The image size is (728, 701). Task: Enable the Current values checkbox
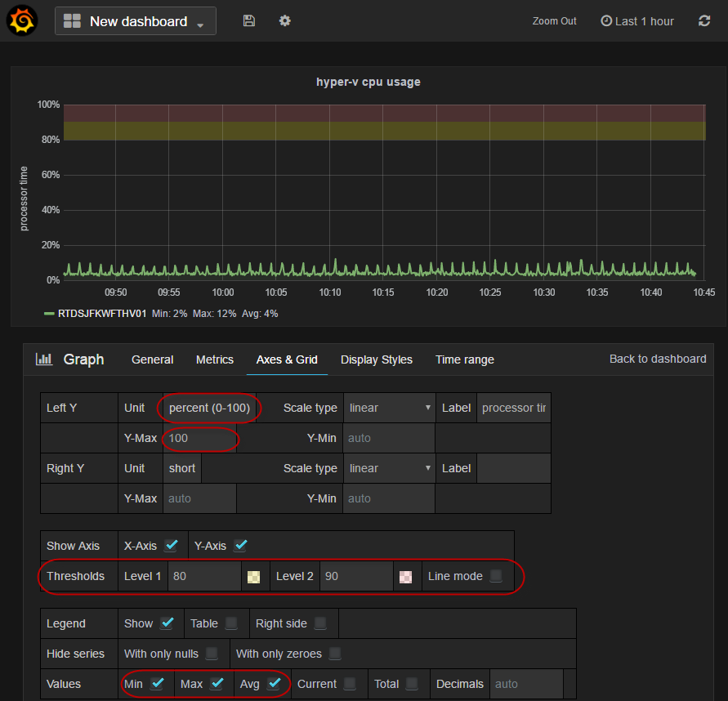[x=350, y=684]
